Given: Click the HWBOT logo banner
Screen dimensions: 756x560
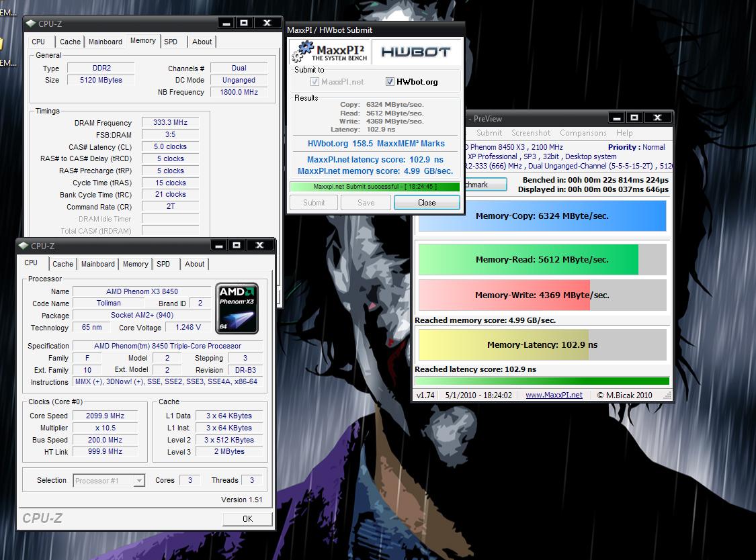Looking at the screenshot, I should [416, 52].
